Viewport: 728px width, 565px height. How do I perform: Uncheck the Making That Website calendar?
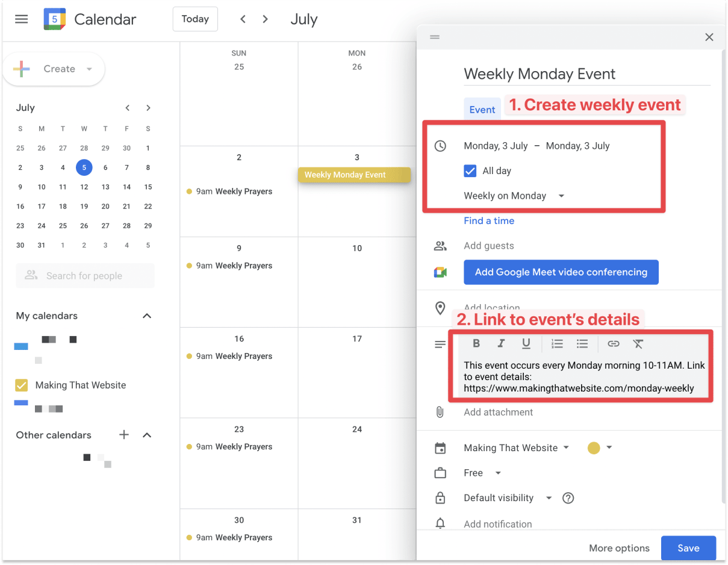coord(22,385)
